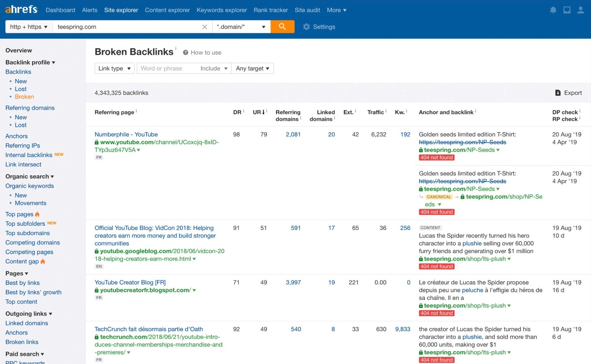Click Referring domains in the sidebar
Viewport: 591px width, 364px height.
point(30,108)
